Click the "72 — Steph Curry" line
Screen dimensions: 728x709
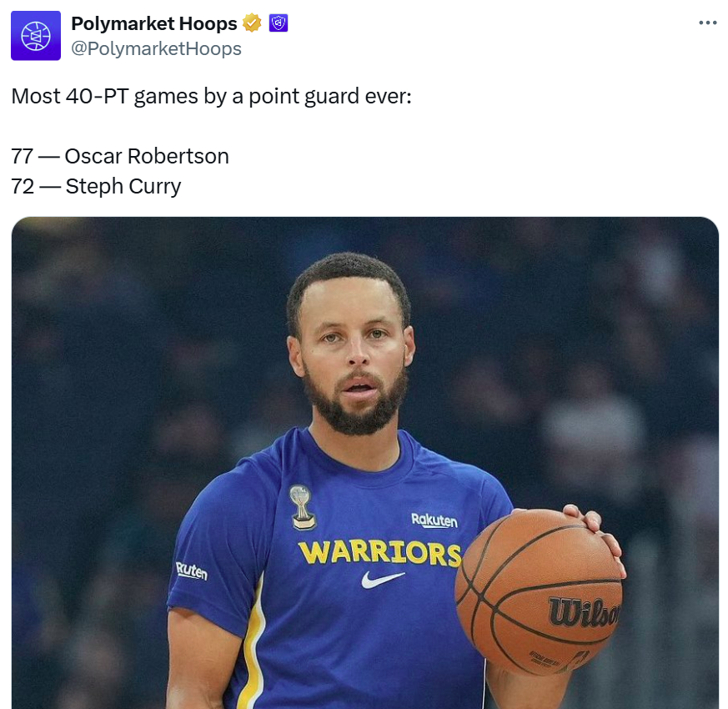tap(96, 186)
